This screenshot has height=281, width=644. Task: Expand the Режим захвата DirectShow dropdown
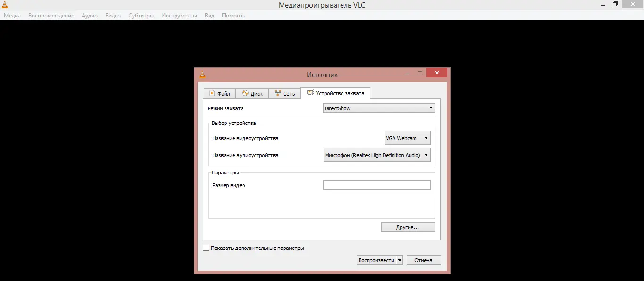[379, 108]
